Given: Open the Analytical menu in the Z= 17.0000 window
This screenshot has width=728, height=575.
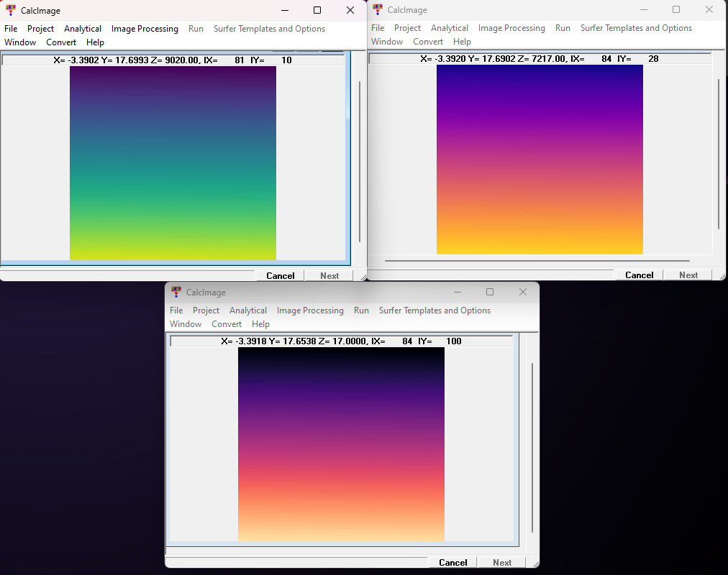Looking at the screenshot, I should click(248, 310).
